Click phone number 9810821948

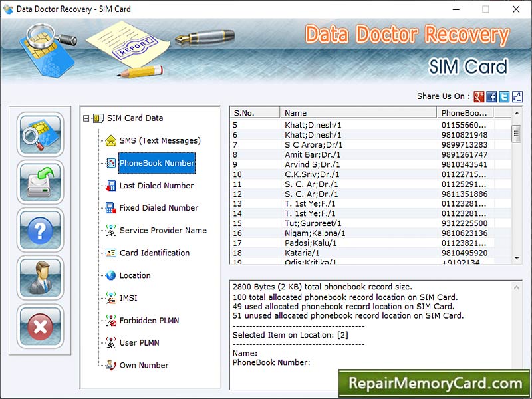click(464, 135)
